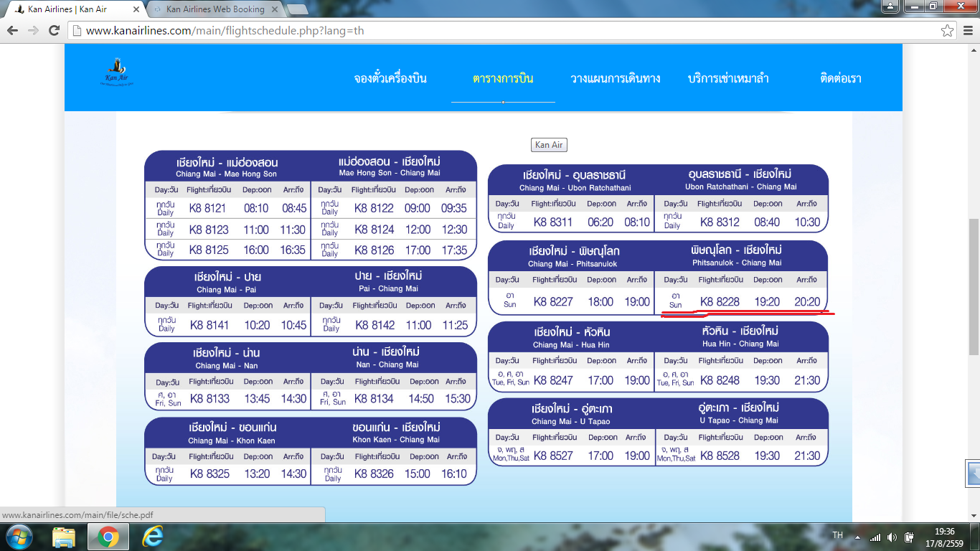Click departure time 06:20

point(600,222)
